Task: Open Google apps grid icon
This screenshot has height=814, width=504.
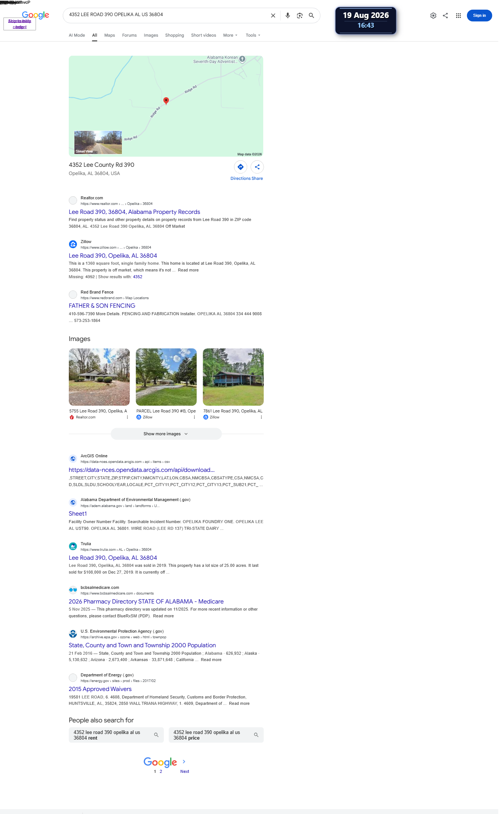Action: 458,16
